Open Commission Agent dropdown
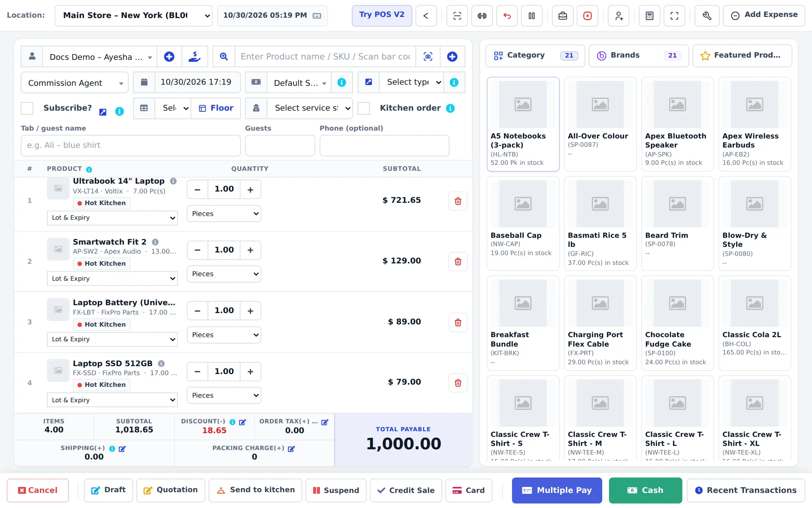This screenshot has height=508, width=812. (x=74, y=83)
